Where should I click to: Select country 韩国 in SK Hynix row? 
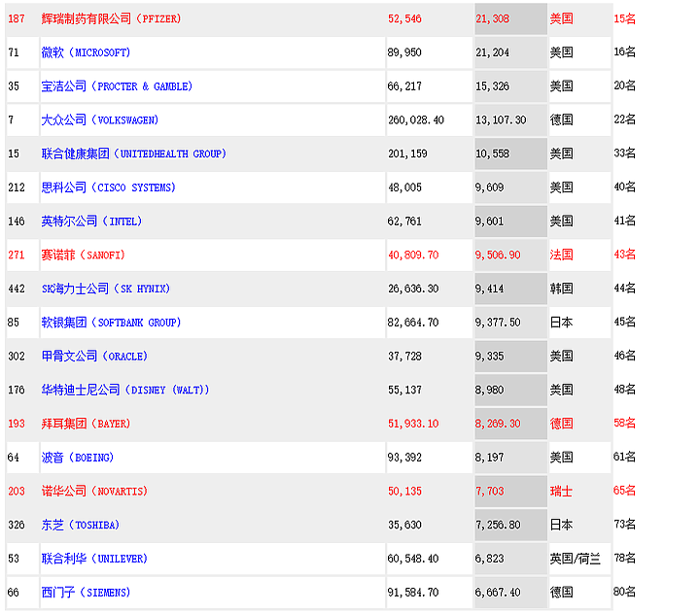point(561,289)
